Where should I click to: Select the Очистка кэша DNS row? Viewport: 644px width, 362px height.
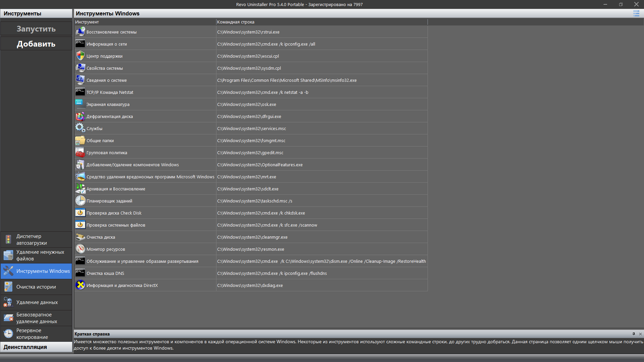(251, 273)
